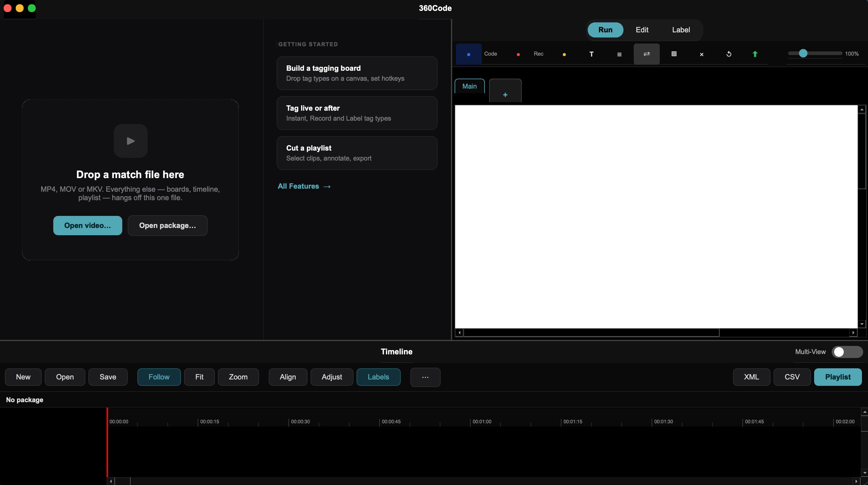Click the 100% zoom value text
This screenshot has height=485, width=868.
[851, 54]
